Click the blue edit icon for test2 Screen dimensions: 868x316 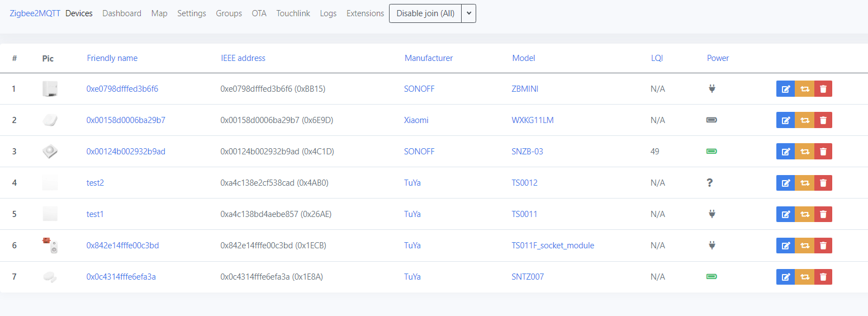(785, 183)
